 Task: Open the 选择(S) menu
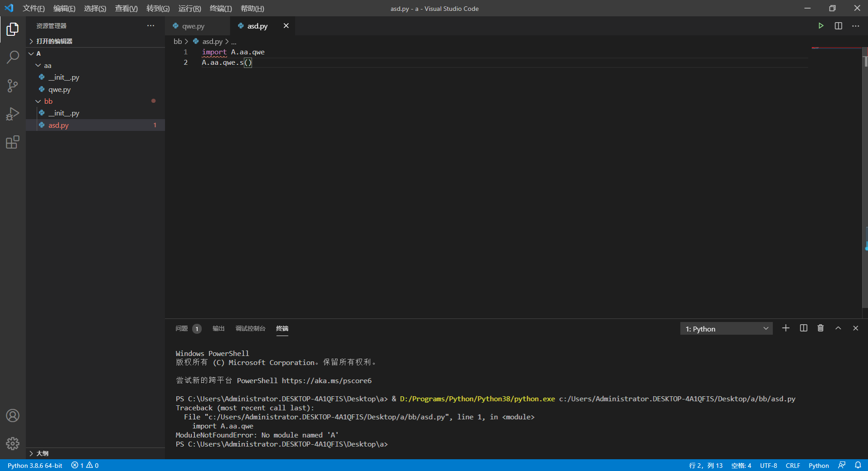(x=95, y=8)
